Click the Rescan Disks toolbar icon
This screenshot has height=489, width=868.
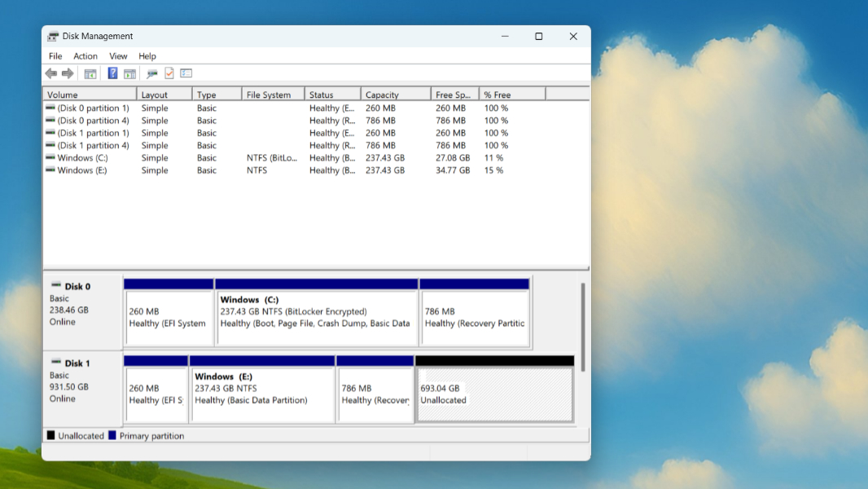pyautogui.click(x=151, y=73)
